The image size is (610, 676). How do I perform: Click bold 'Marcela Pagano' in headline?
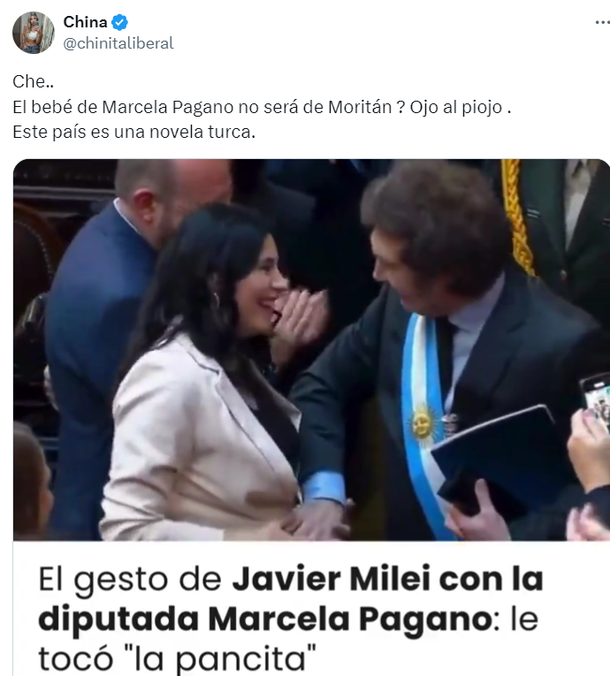pyautogui.click(x=350, y=620)
